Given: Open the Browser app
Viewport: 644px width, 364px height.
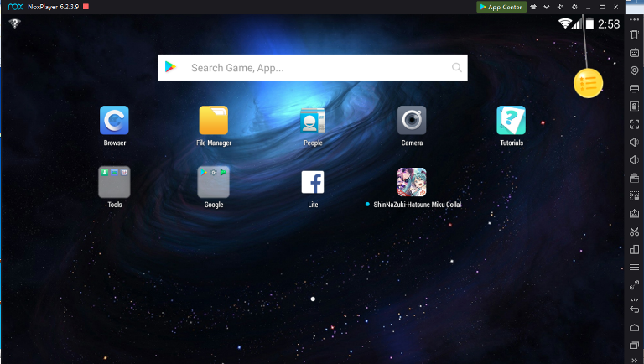Looking at the screenshot, I should click(x=114, y=121).
